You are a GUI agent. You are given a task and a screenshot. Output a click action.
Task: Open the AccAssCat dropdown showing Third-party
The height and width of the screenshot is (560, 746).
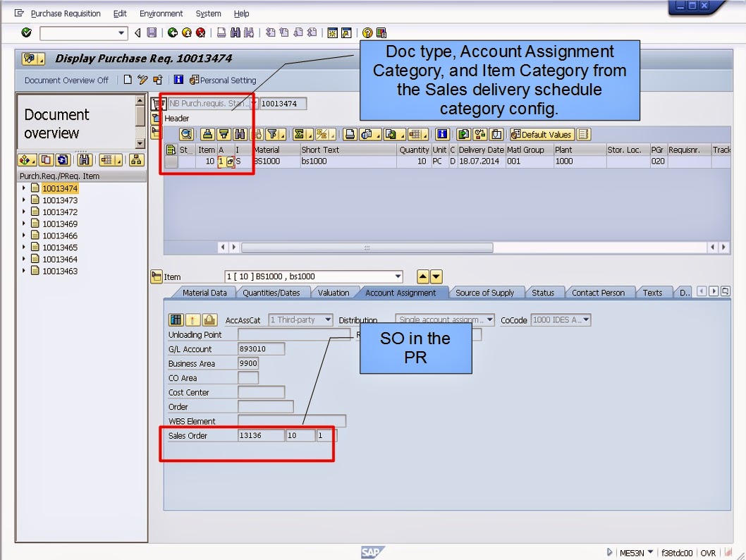326,319
